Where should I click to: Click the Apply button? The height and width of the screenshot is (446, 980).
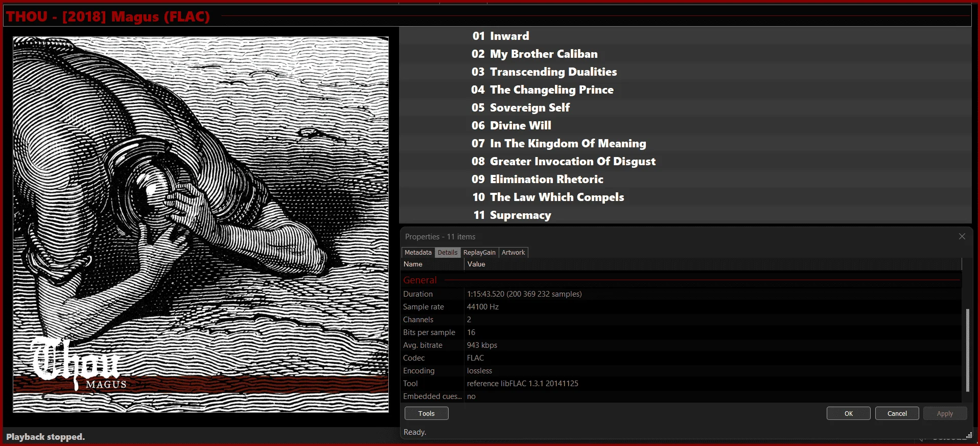coord(945,413)
